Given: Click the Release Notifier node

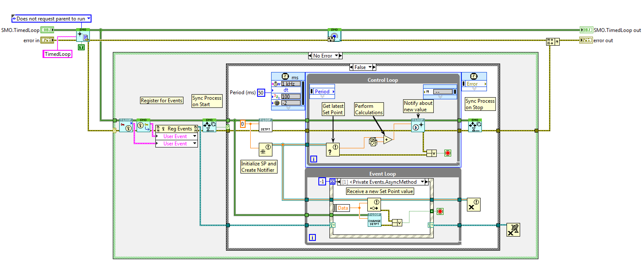Looking at the screenshot, I should 474,205.
